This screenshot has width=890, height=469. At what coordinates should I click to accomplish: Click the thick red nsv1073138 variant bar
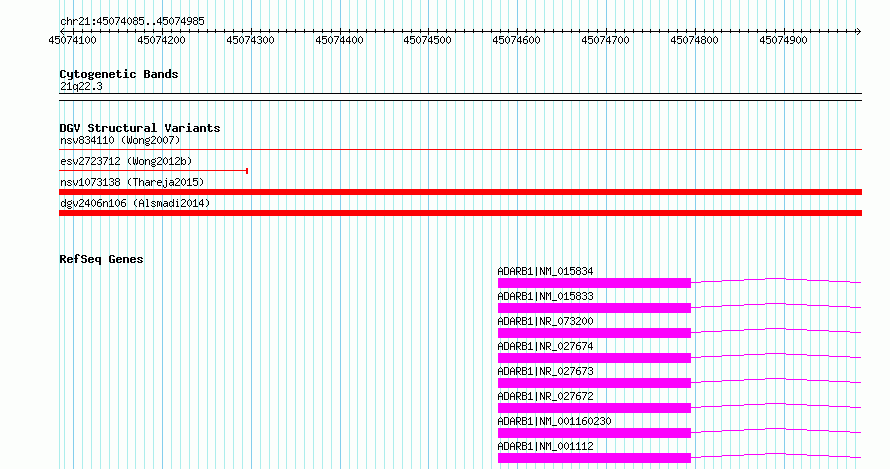coord(460,192)
